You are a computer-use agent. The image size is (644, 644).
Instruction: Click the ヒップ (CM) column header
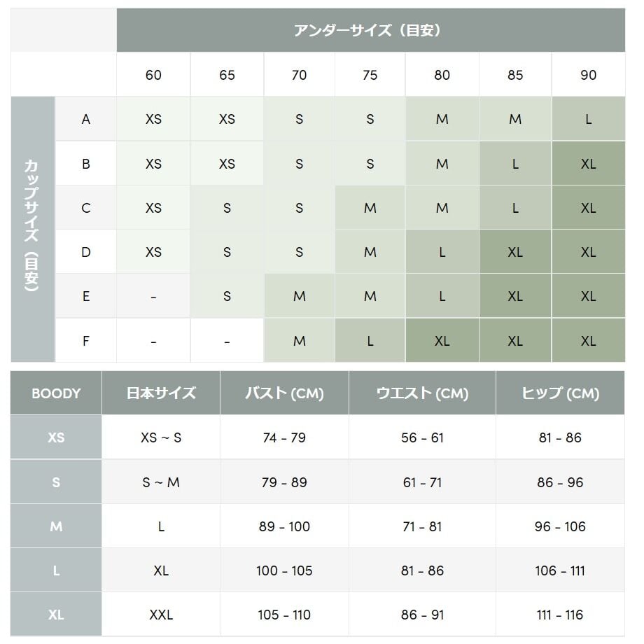[x=560, y=393]
